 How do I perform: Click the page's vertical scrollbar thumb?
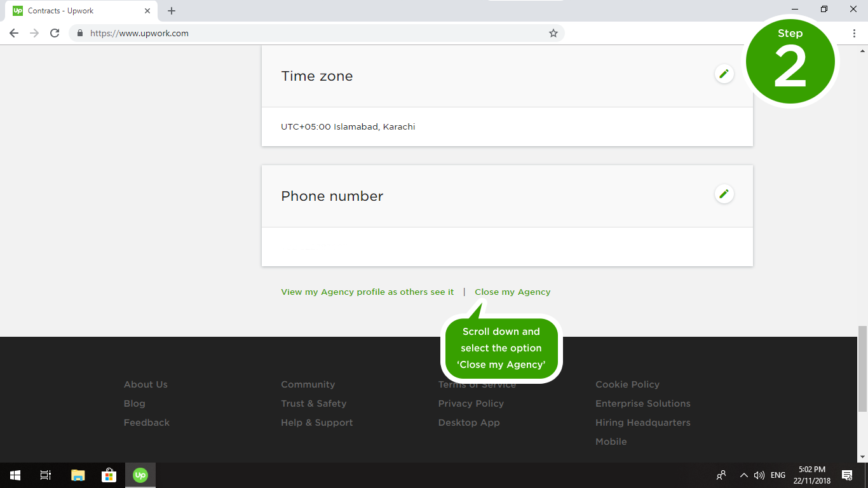coord(862,369)
